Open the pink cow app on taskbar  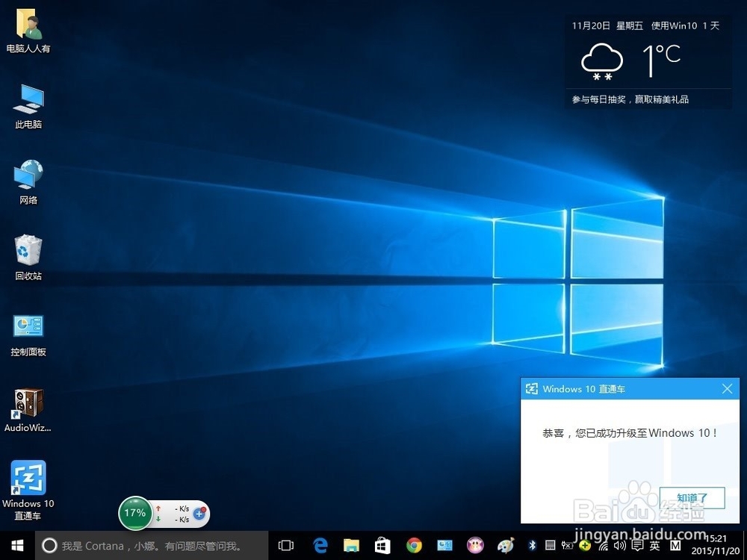pyautogui.click(x=475, y=546)
